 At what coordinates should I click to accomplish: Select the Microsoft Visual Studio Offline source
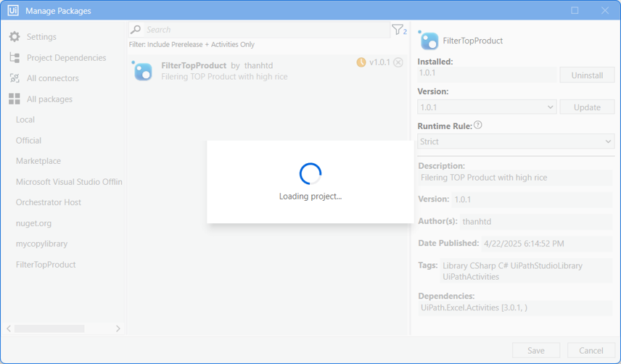(69, 182)
